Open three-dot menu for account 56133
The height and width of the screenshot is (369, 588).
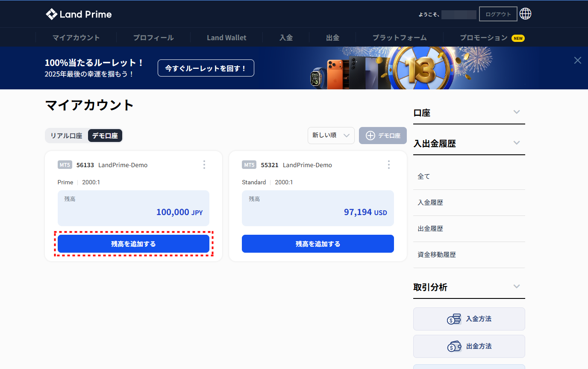coord(204,165)
